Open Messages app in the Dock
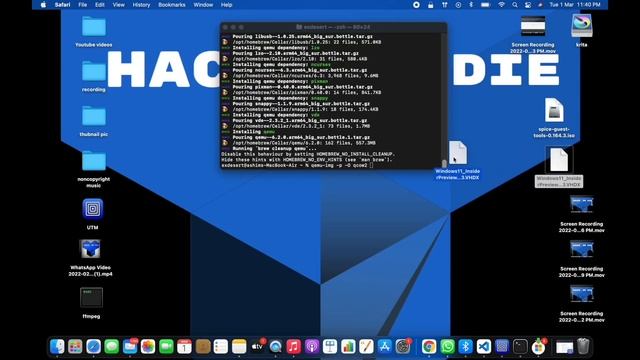This screenshot has height=360, width=640. click(x=111, y=347)
